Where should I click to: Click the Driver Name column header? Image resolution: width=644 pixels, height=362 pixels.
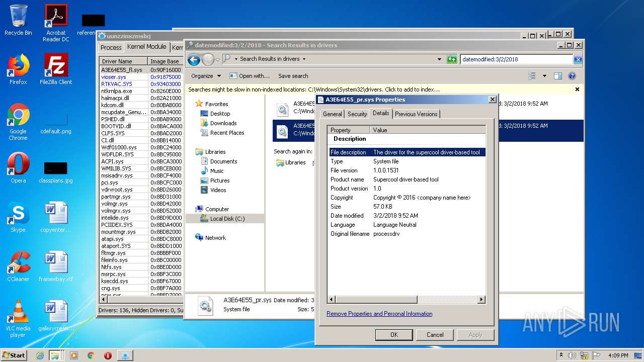click(x=124, y=61)
